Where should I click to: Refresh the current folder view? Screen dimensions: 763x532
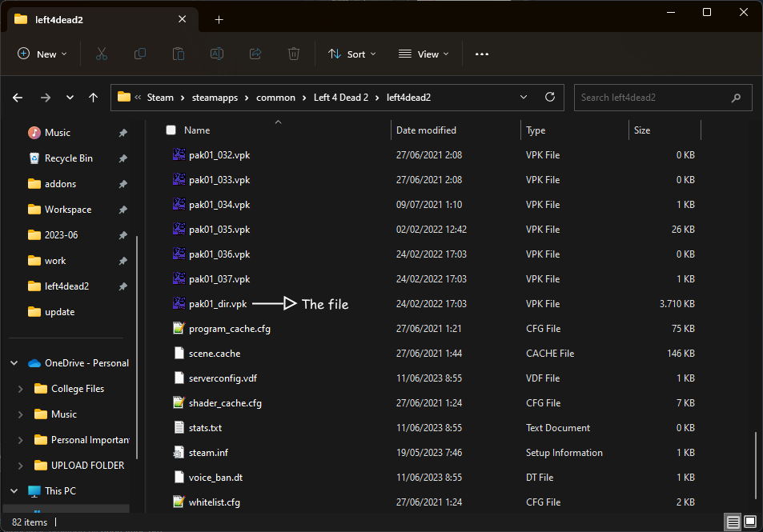tap(550, 97)
